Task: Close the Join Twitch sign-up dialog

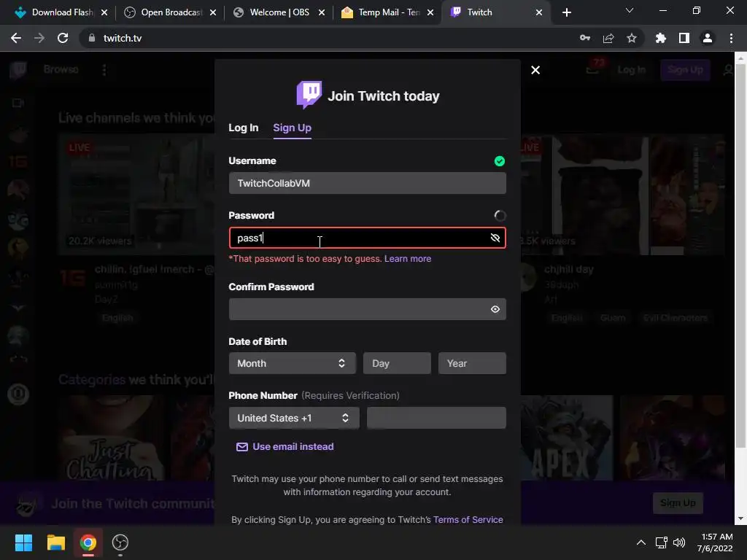Action: 535,70
